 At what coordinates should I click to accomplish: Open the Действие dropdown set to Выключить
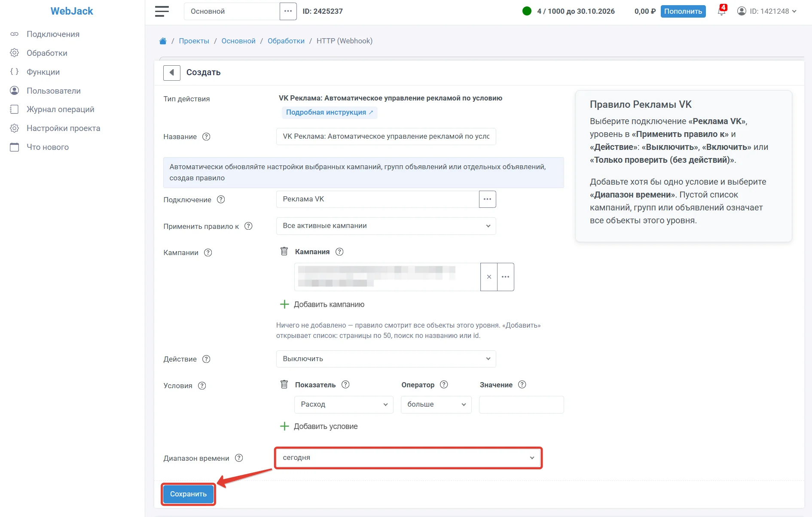(x=386, y=359)
